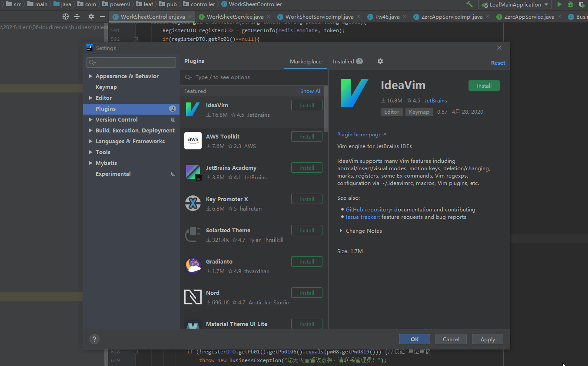Viewport: 588px width, 366px height.
Task: Click the AWS Toolkit plugin icon
Action: [193, 141]
